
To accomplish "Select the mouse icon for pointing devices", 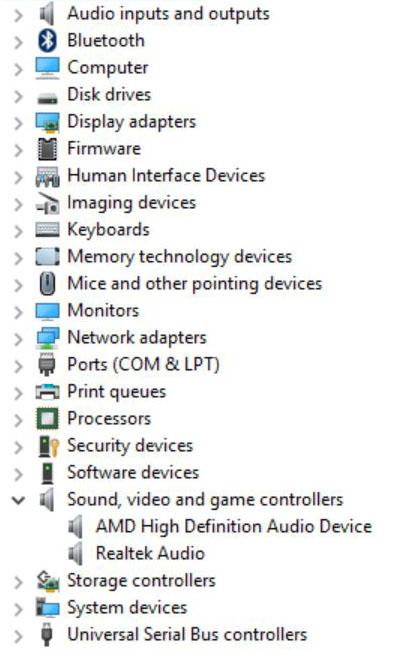I will [47, 284].
